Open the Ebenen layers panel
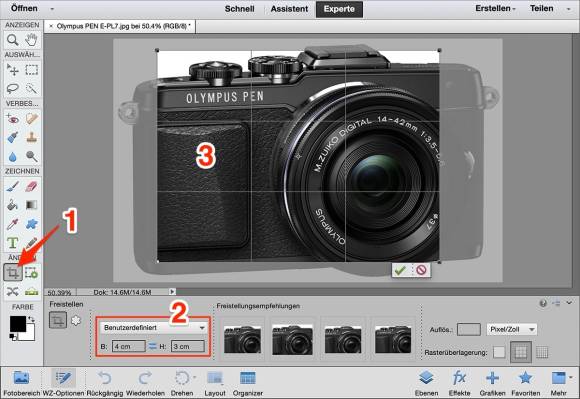The width and height of the screenshot is (580, 399). pos(426,383)
